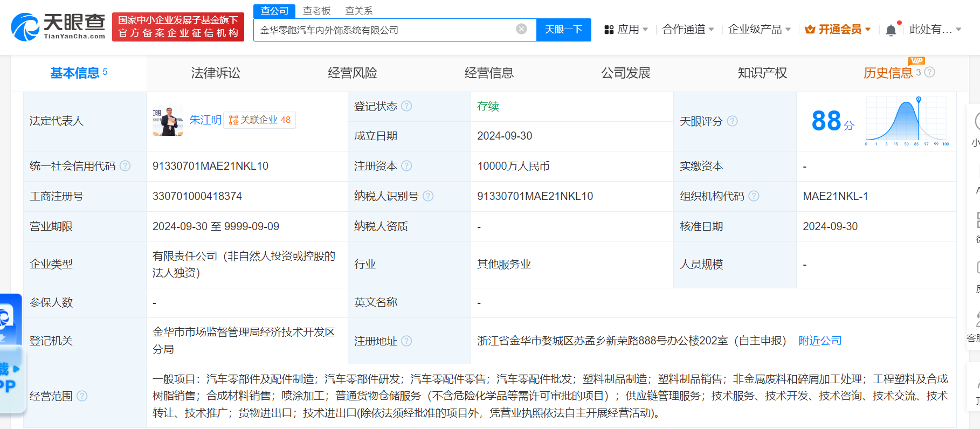Switch to the 历史信息 tab
Viewport: 980px width, 429px height.
(x=888, y=73)
